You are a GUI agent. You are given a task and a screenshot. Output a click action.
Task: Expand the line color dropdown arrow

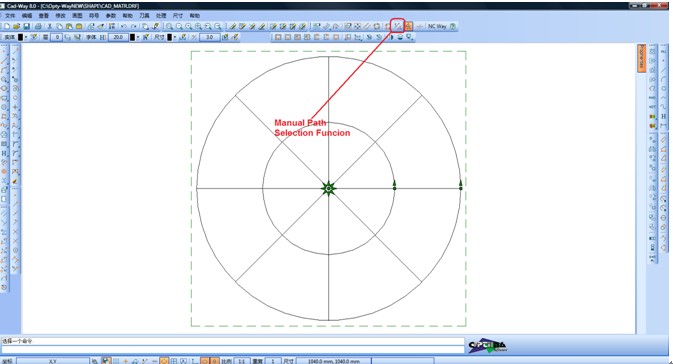[26, 37]
